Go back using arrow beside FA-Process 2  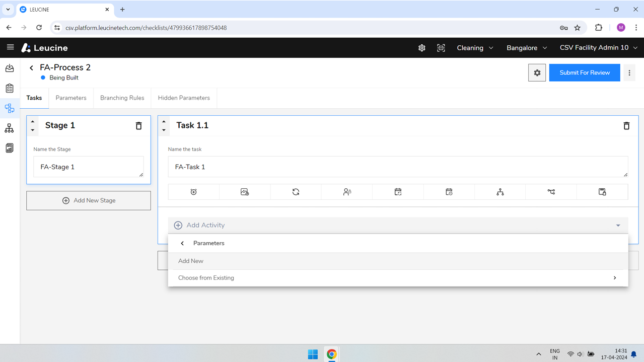tap(31, 67)
